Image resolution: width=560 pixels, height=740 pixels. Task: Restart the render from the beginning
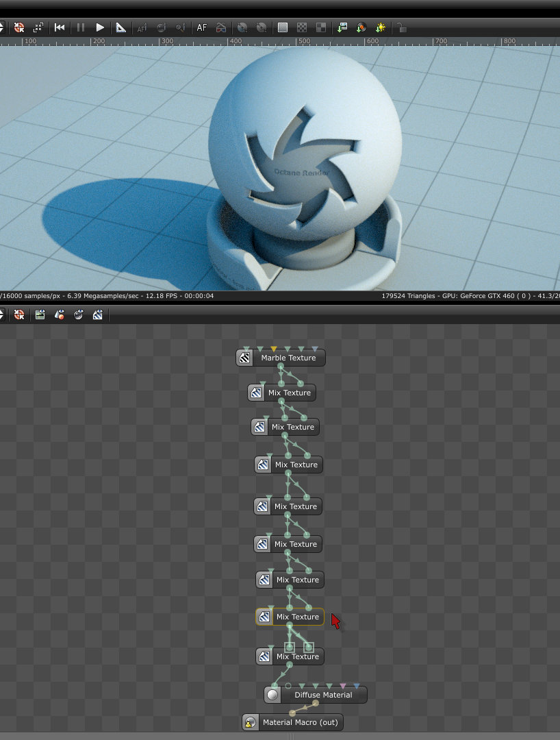pyautogui.click(x=60, y=27)
